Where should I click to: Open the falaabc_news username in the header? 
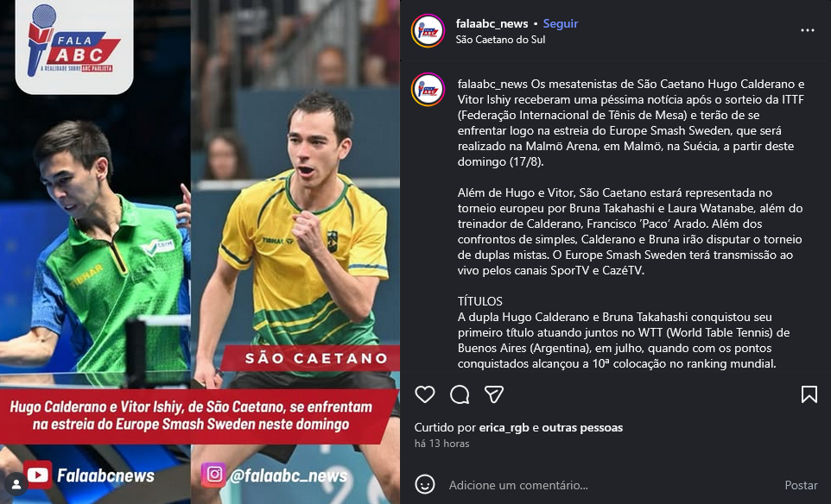pos(492,24)
